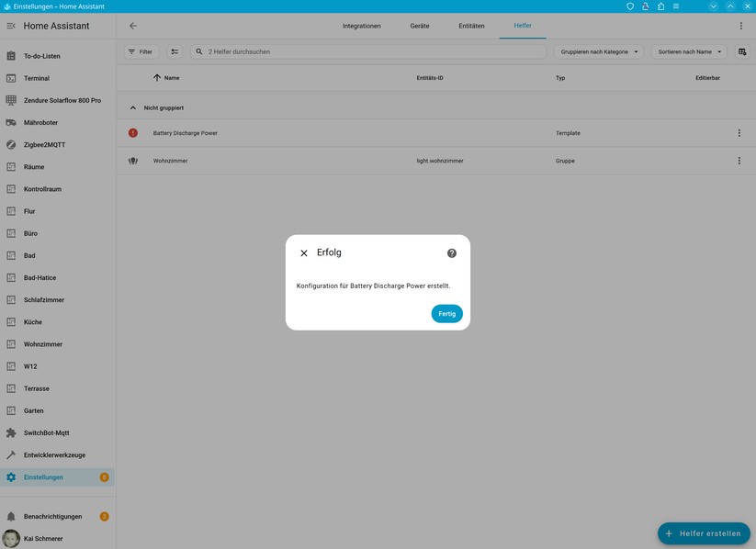Screen dimensions: 756x549
Task: Click Helfer erstellen button
Action: pyautogui.click(x=704, y=533)
